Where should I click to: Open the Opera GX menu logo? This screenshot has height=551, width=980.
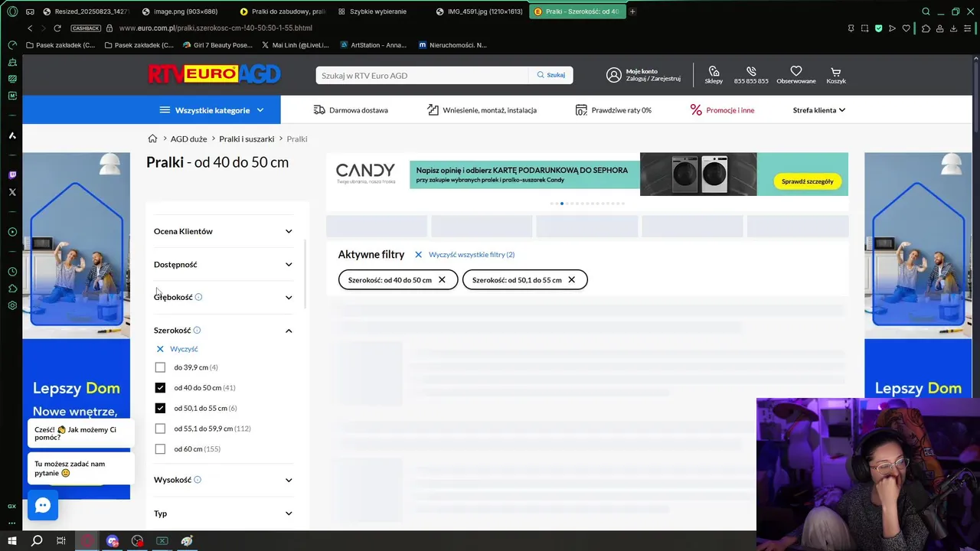tap(11, 11)
